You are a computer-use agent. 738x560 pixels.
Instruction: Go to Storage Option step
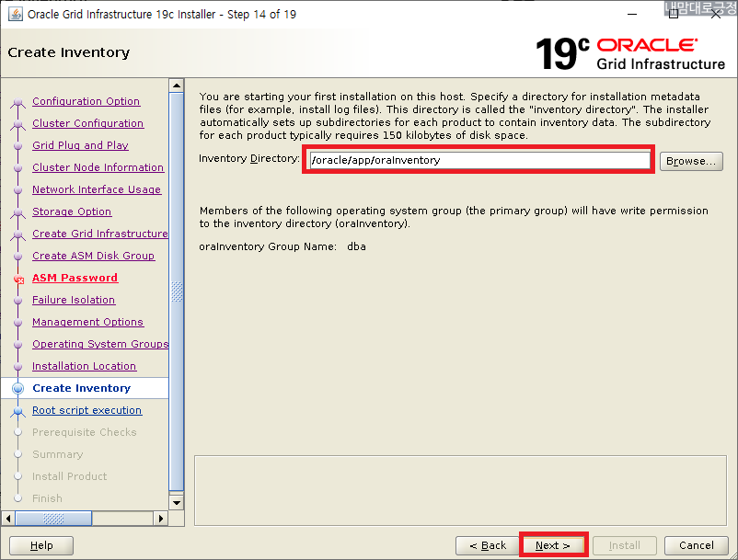click(x=72, y=212)
